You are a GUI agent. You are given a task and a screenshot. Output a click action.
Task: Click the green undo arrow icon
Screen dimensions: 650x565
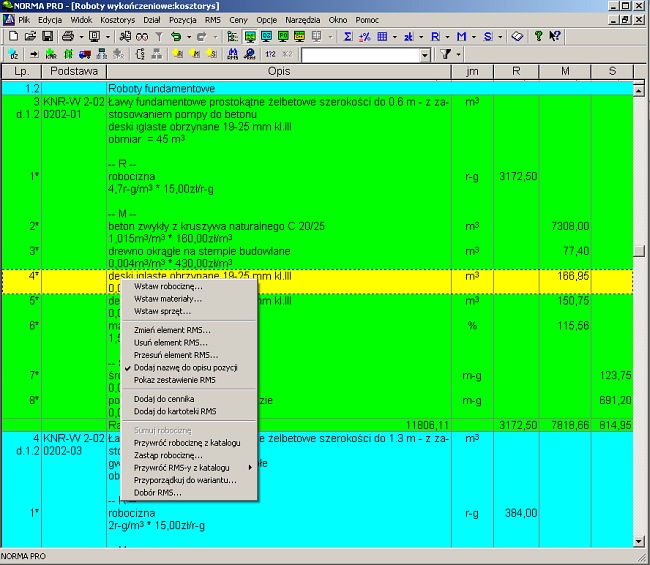[175, 36]
